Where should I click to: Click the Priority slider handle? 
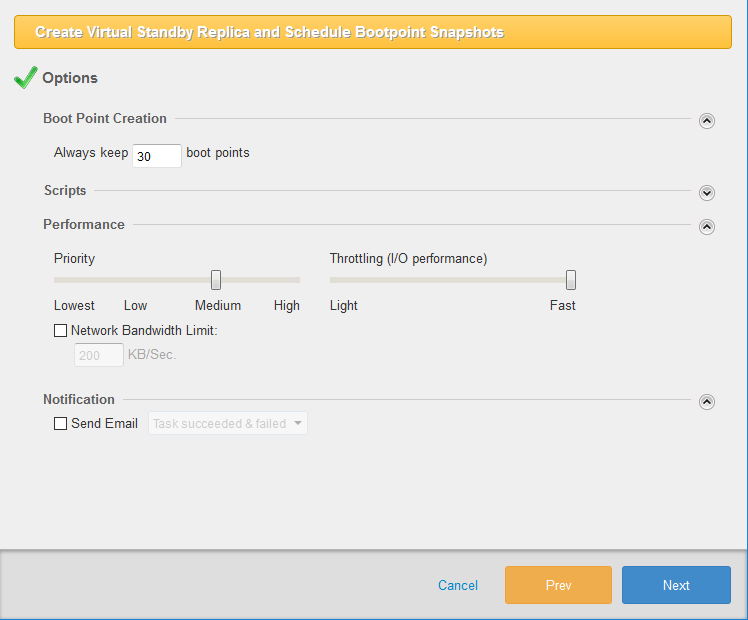216,280
